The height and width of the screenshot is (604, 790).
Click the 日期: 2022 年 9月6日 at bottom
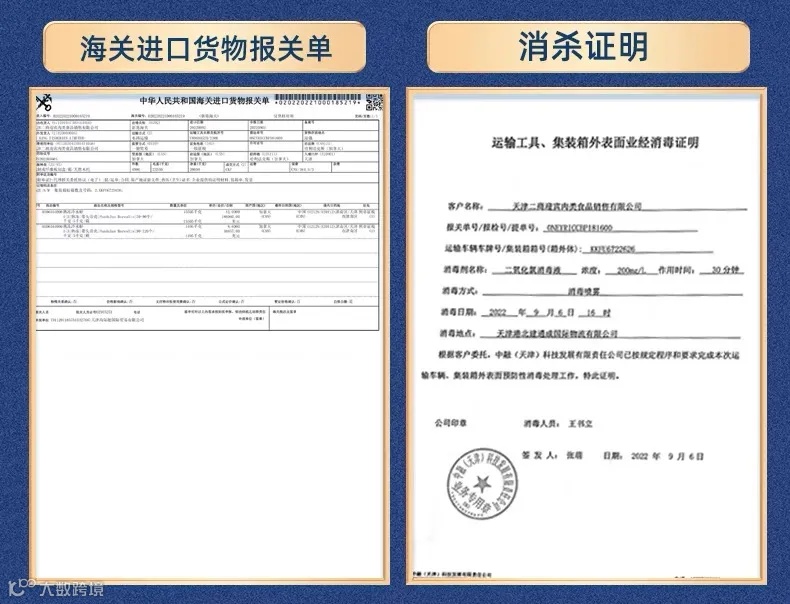click(653, 456)
